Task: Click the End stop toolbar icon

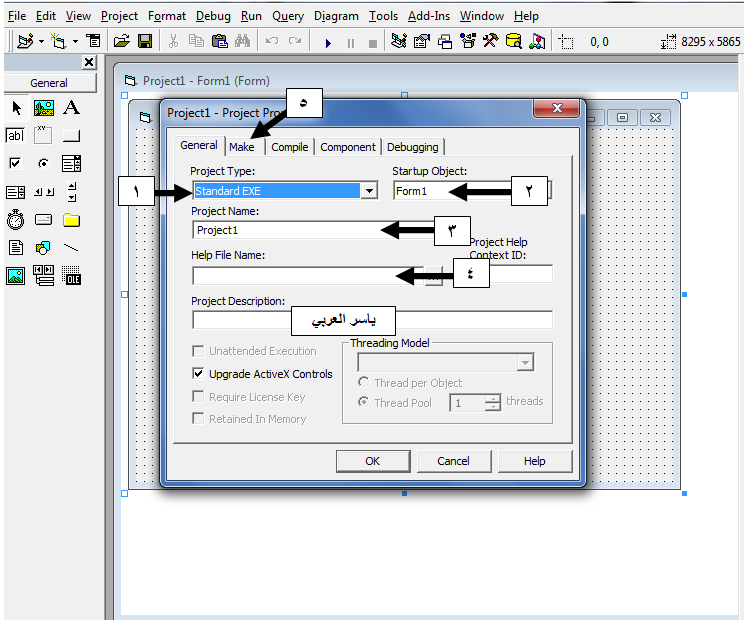Action: (x=373, y=43)
